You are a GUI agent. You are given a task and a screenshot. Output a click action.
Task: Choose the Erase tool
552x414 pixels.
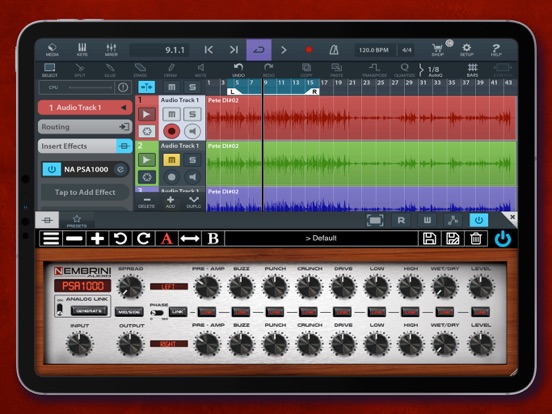pos(140,70)
